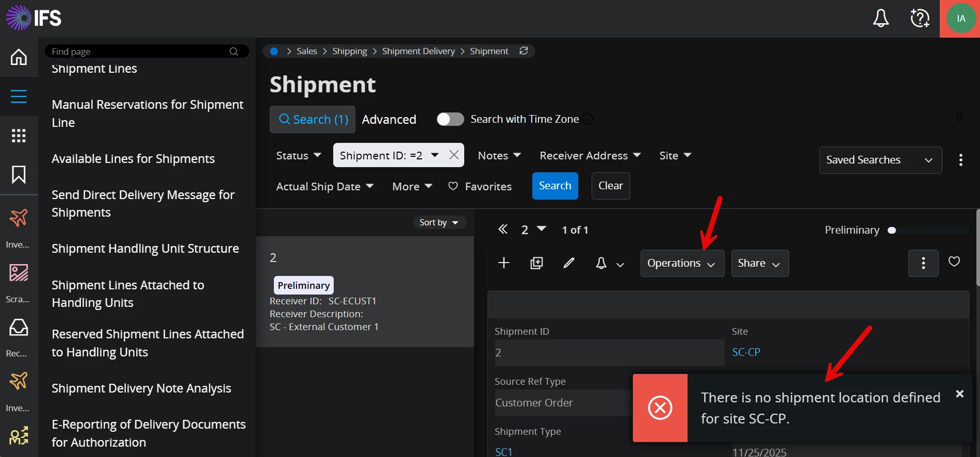Open the second Inve... airplane shortcut
980x457 pixels.
pyautogui.click(x=19, y=382)
